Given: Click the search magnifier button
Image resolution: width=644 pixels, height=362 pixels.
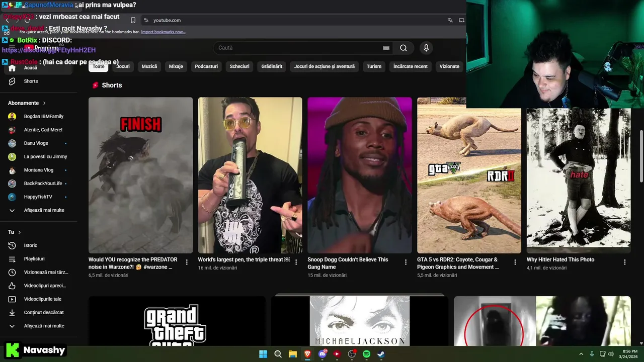Looking at the screenshot, I should point(404,48).
